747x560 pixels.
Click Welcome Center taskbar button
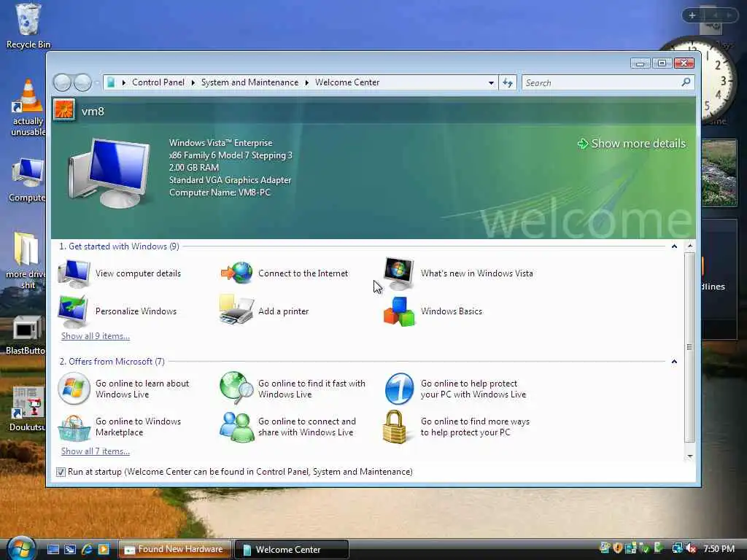tap(292, 549)
